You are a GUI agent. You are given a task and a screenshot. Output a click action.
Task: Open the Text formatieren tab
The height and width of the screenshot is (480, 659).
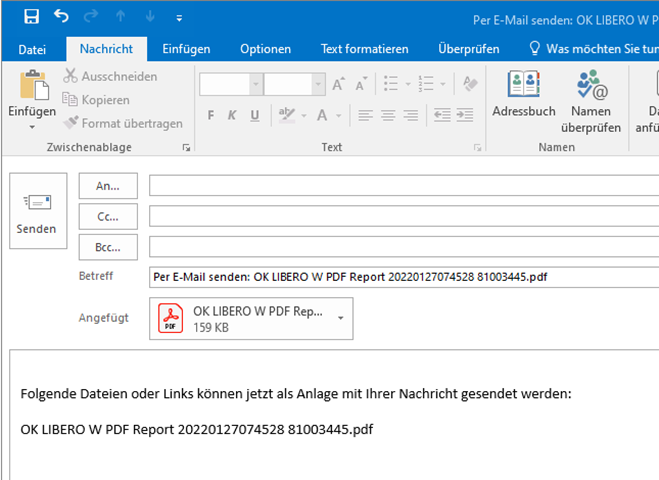coord(364,49)
